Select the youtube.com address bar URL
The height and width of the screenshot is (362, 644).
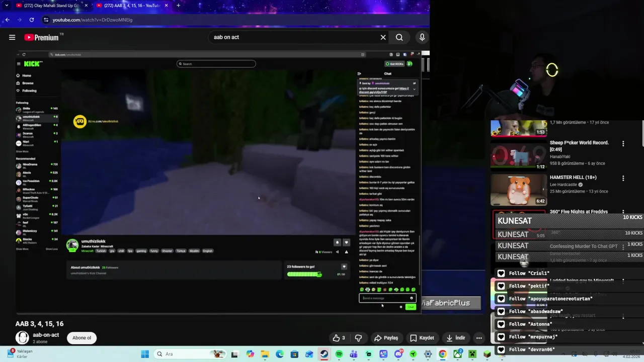coord(93,20)
